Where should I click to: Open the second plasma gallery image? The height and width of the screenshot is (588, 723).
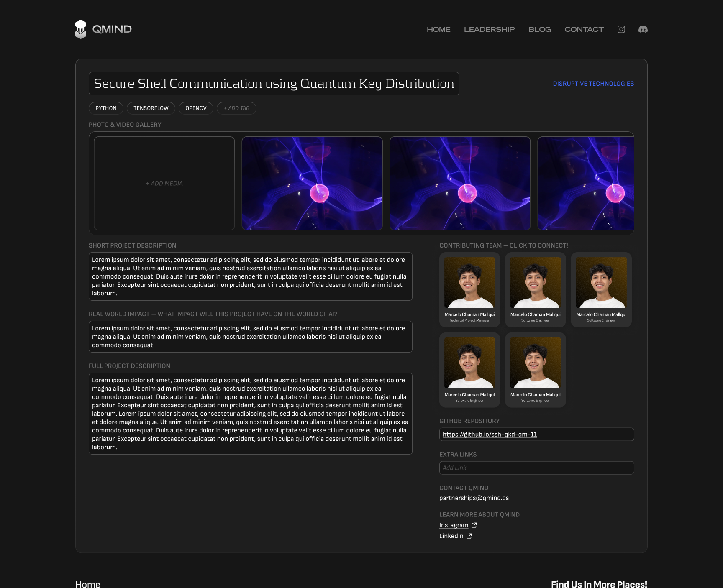pos(460,184)
